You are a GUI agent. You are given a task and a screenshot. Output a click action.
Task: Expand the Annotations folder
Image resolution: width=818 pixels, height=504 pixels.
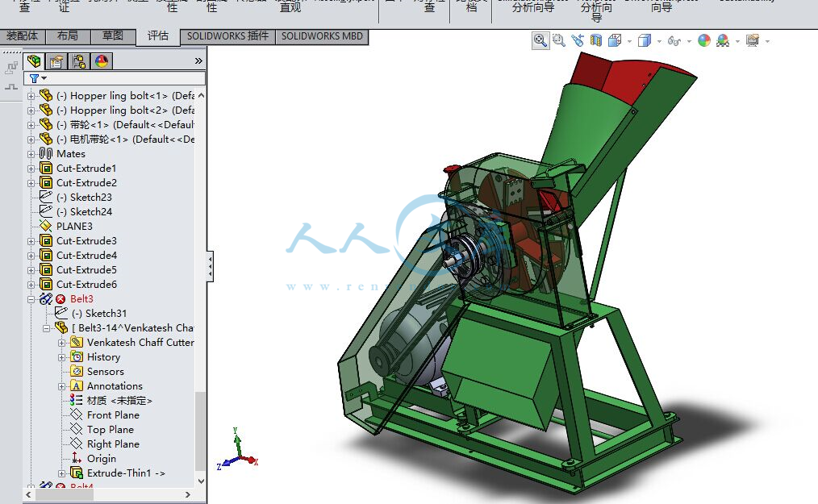[61, 386]
